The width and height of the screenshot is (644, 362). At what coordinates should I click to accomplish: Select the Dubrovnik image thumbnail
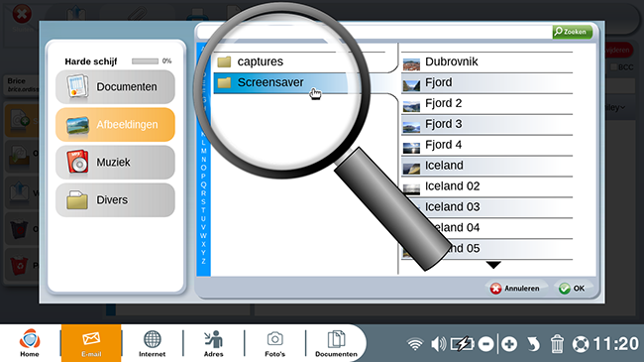[411, 63]
